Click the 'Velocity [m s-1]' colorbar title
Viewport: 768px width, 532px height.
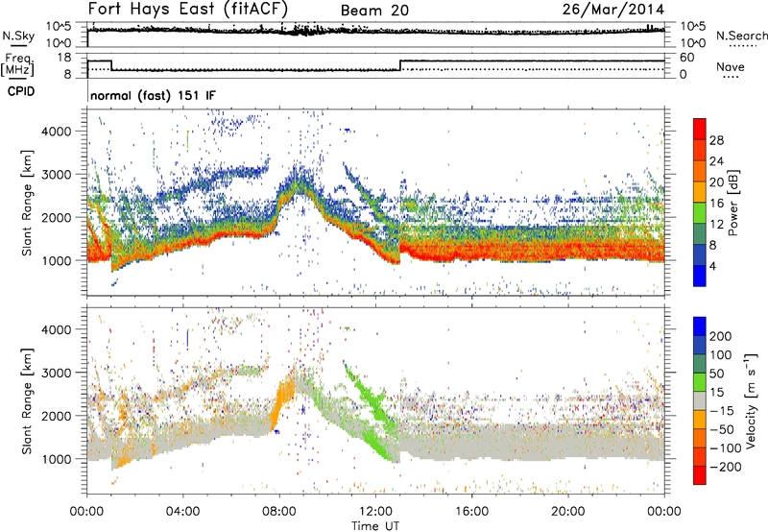coord(751,400)
